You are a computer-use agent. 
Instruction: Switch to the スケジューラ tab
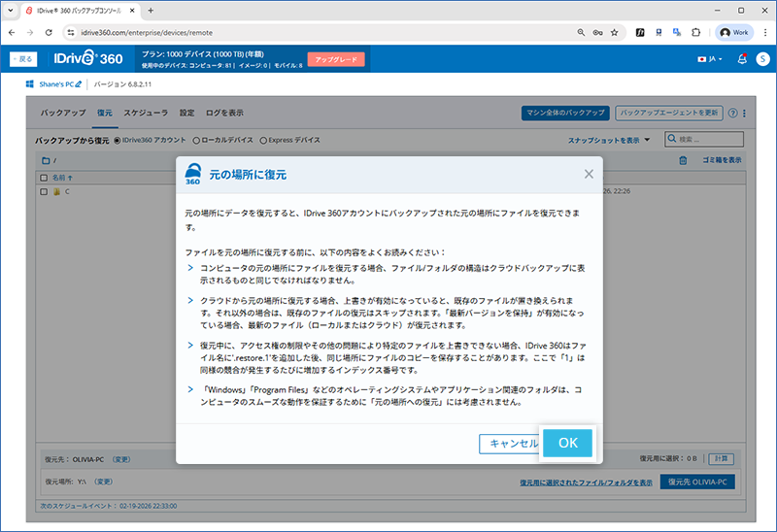point(146,113)
